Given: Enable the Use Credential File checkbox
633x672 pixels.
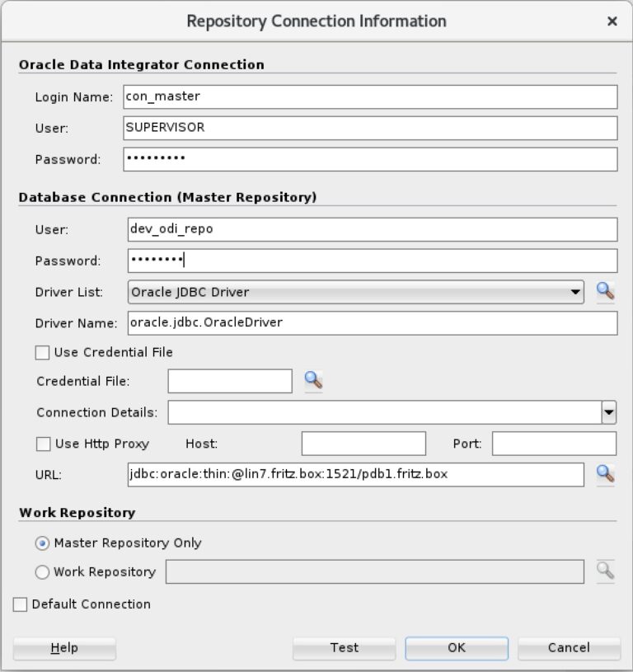Looking at the screenshot, I should [42, 353].
